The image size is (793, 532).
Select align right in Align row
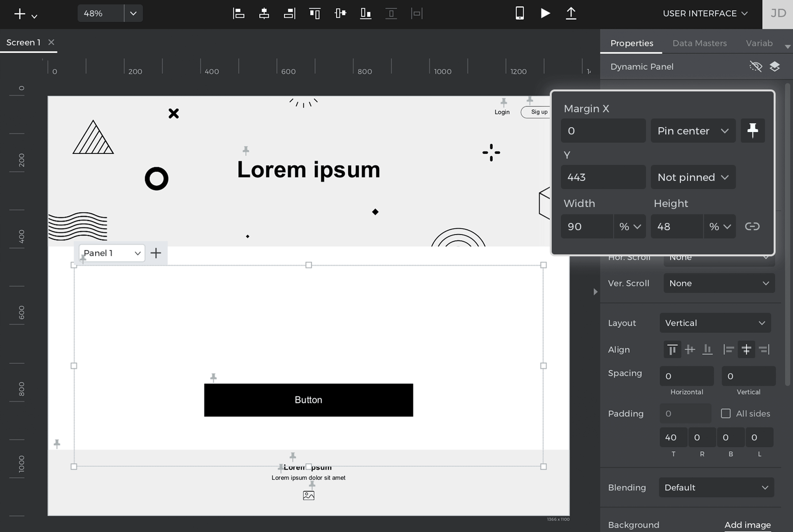coord(764,349)
